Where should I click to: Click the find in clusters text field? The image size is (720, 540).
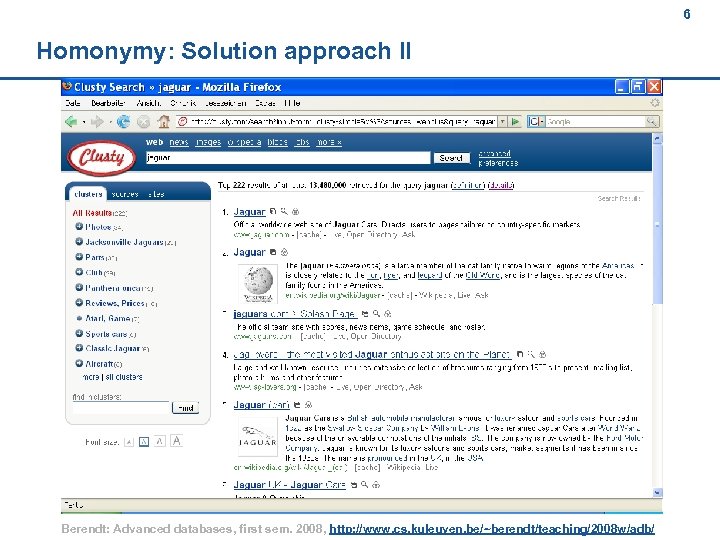click(x=121, y=408)
